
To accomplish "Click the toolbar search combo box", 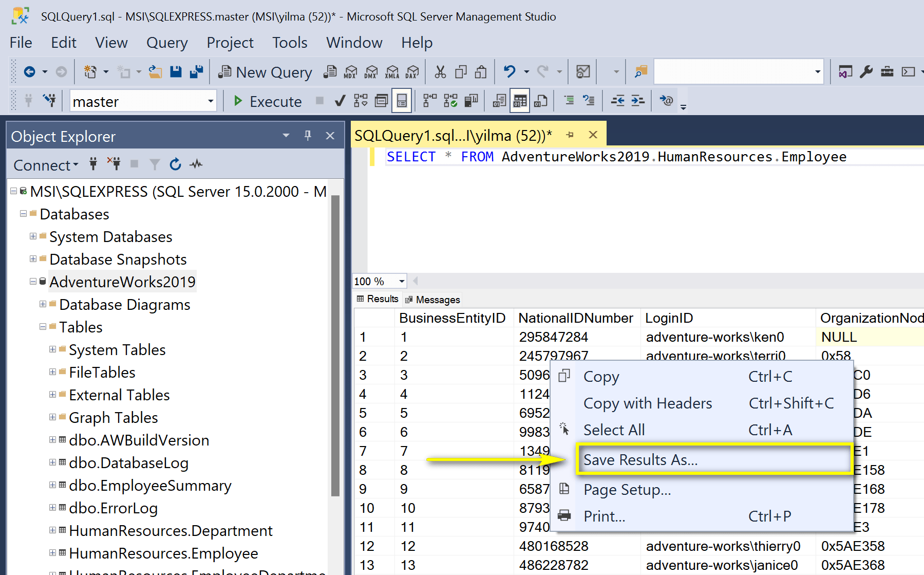I will [739, 72].
